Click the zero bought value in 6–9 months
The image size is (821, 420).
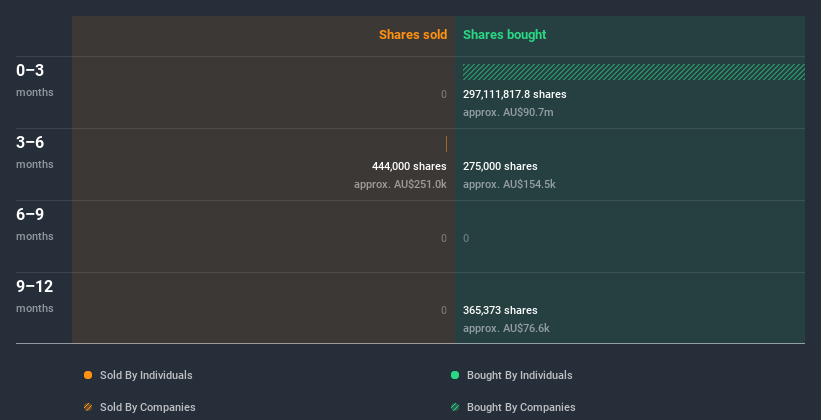[466, 238]
